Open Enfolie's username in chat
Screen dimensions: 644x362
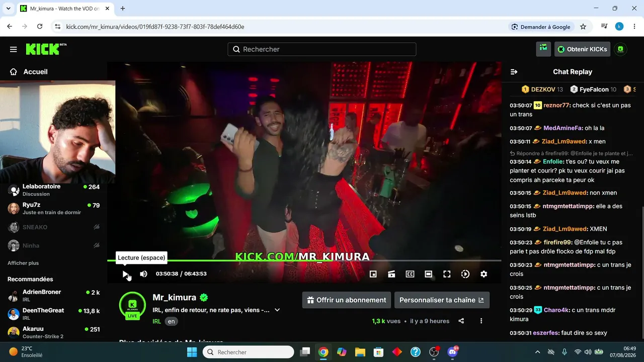tap(553, 162)
